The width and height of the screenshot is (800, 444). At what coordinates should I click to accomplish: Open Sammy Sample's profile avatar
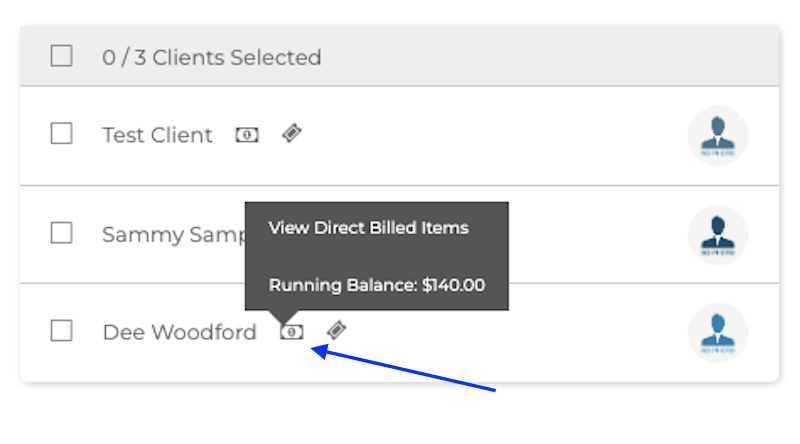pyautogui.click(x=718, y=234)
